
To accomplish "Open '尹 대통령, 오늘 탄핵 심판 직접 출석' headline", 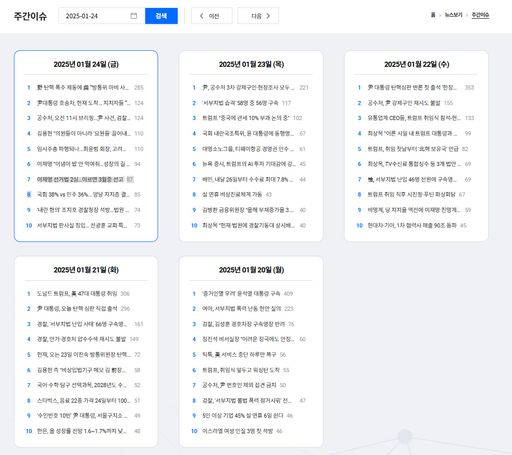I will click(x=77, y=309).
